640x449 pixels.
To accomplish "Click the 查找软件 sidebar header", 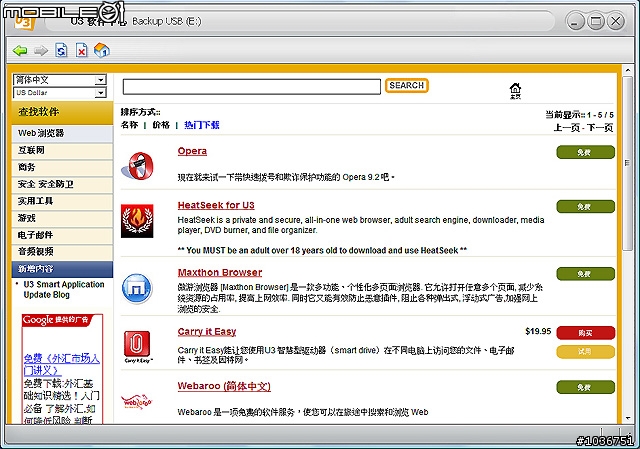I will pos(62,112).
